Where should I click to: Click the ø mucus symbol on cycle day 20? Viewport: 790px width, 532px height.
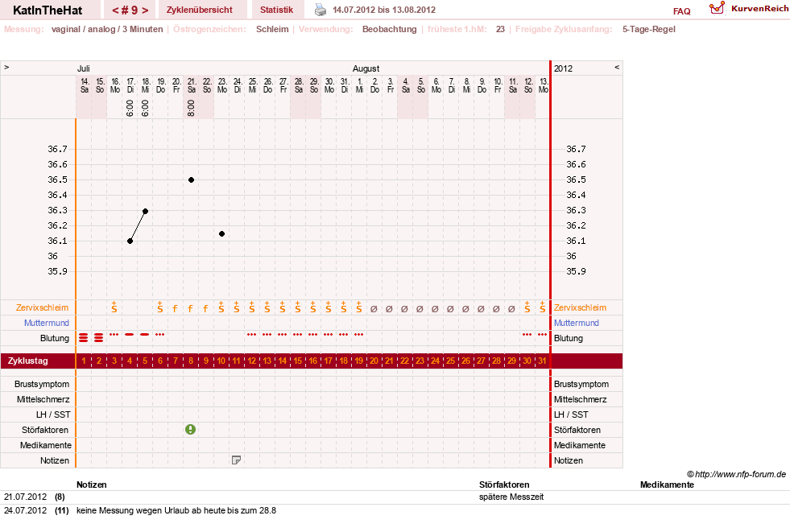[374, 309]
